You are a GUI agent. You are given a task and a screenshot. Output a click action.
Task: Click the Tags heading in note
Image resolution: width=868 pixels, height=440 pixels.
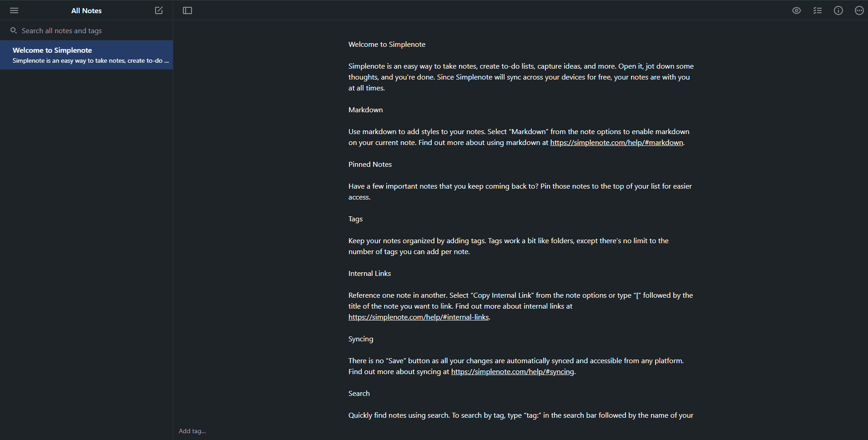[355, 219]
